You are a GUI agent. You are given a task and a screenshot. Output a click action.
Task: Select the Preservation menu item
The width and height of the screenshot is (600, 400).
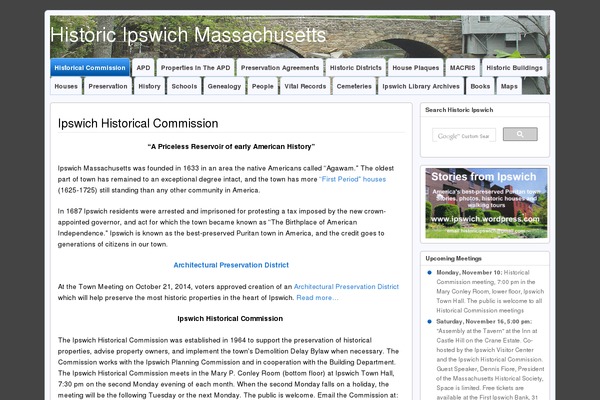108,86
